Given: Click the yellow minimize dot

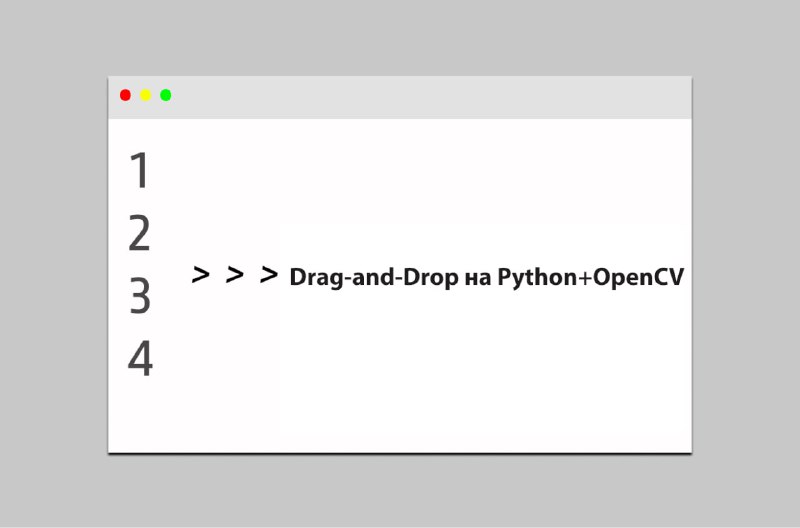Looking at the screenshot, I should [145, 95].
